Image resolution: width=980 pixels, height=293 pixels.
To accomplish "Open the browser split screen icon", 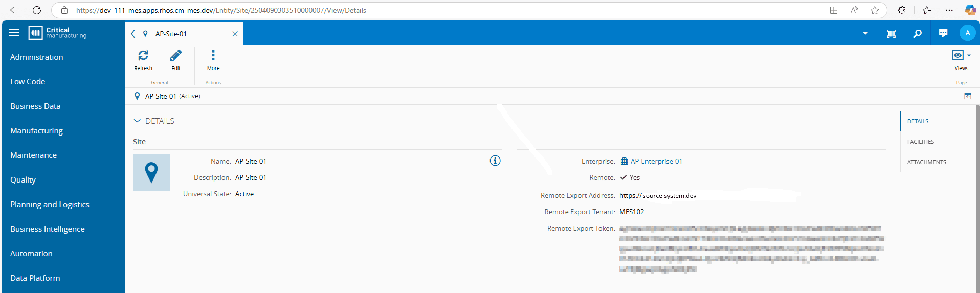I will (834, 10).
